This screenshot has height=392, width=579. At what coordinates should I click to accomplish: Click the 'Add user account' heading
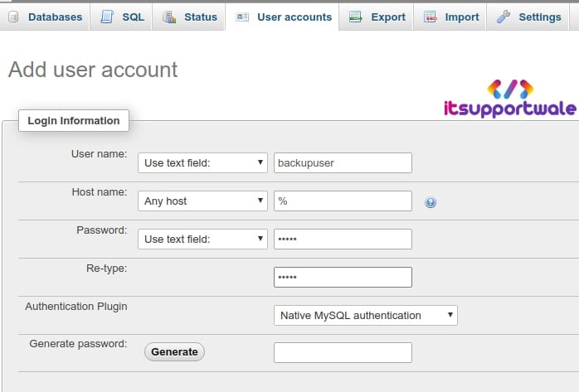point(93,70)
